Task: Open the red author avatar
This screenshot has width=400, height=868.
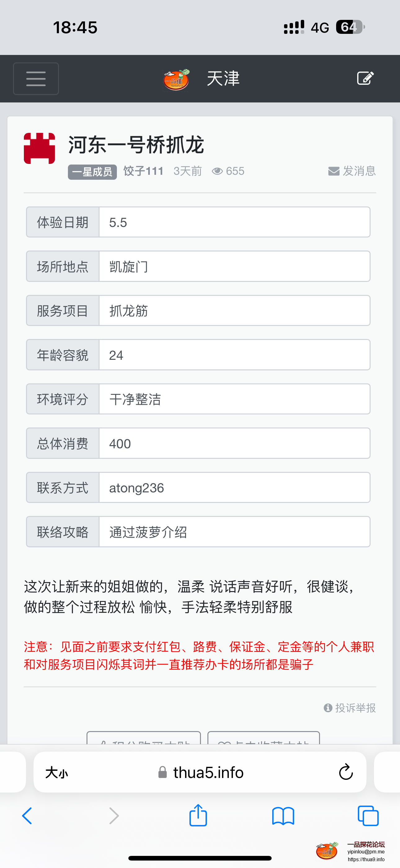Action: click(39, 148)
